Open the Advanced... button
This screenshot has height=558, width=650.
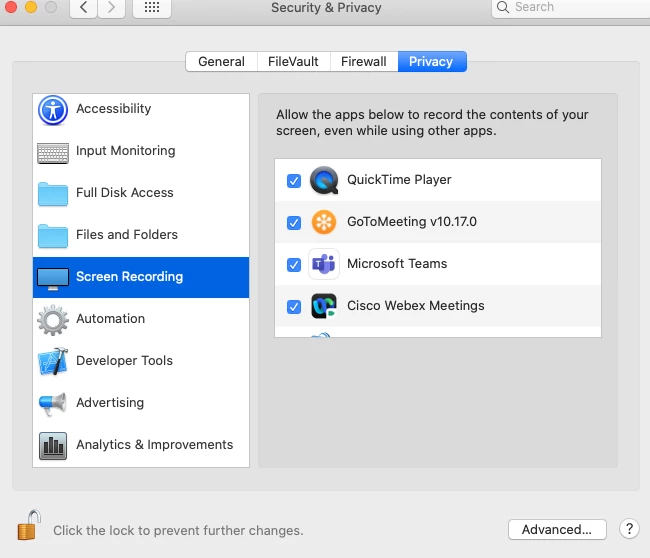pyautogui.click(x=557, y=529)
